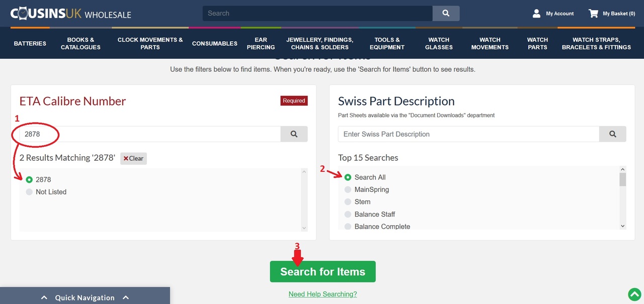Click the top site search magnifier button
This screenshot has width=644, height=304.
coord(446,14)
